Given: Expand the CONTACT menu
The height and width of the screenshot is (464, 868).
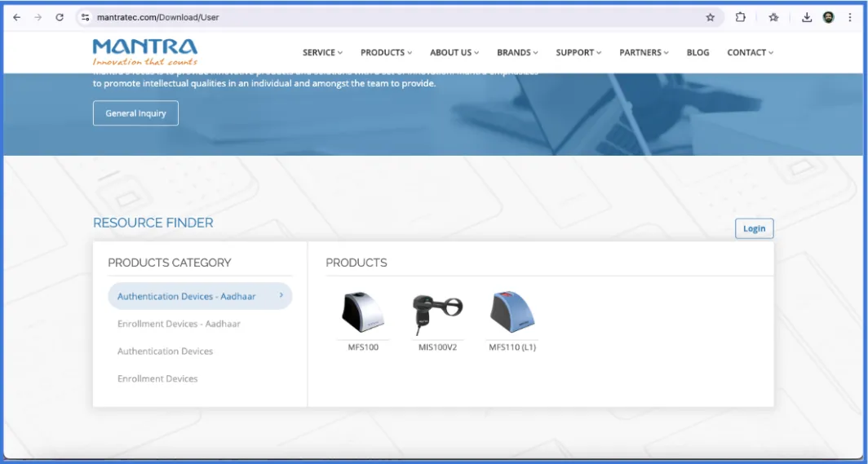Looking at the screenshot, I should click(x=750, y=52).
